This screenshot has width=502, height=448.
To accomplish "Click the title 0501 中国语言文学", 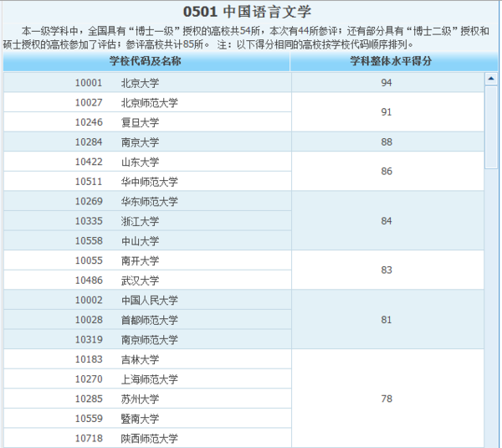I will pos(247,12).
